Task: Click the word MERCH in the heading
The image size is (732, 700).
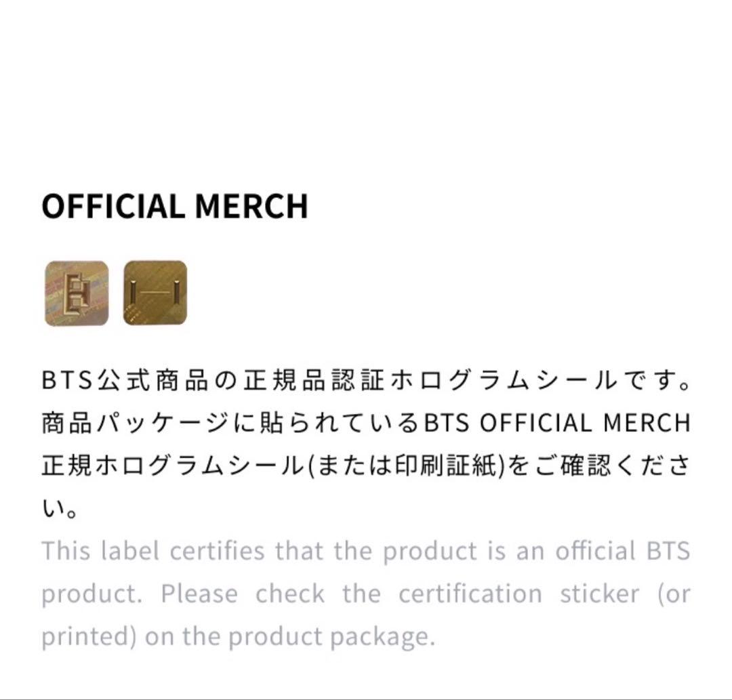Action: pos(251,207)
